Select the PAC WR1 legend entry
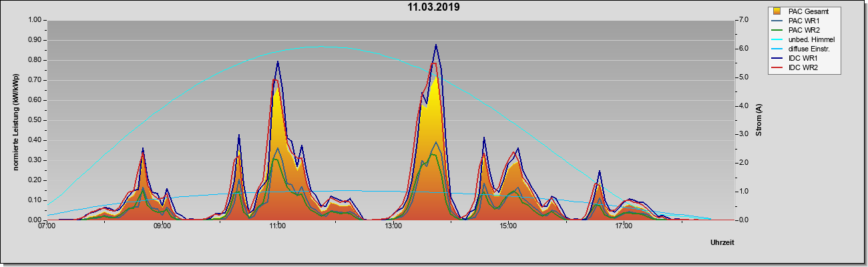Viewport: 868px width, 267px height. pyautogui.click(x=804, y=21)
